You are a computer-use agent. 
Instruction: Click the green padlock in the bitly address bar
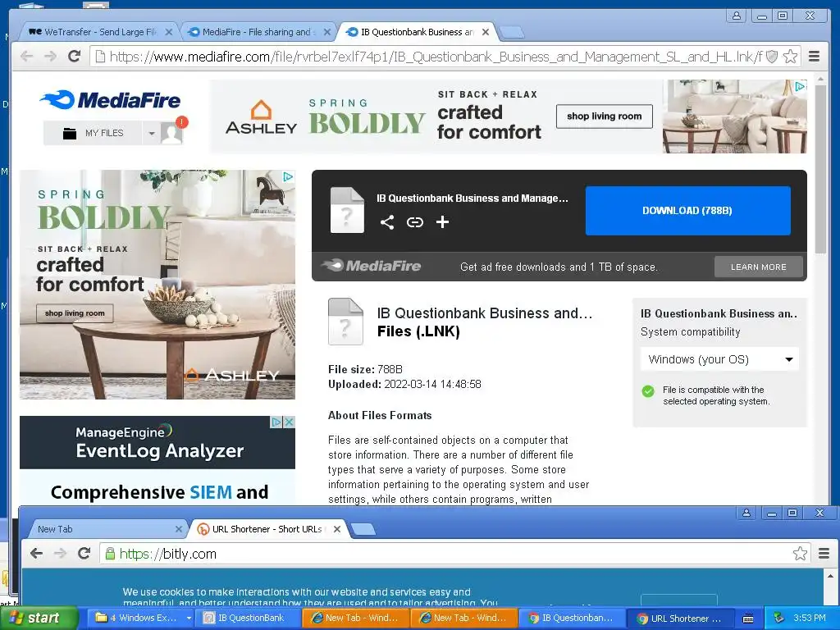pos(110,554)
